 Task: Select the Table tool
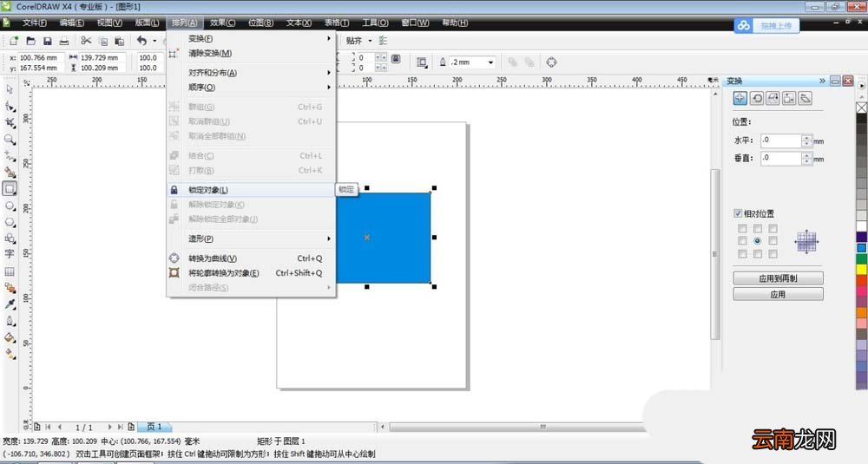click(10, 271)
